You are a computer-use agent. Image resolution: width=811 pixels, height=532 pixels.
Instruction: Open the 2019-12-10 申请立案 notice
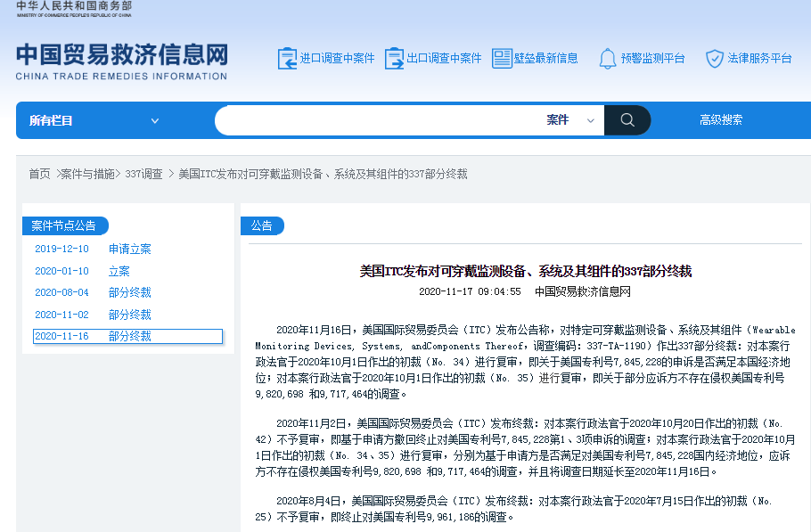coord(93,249)
